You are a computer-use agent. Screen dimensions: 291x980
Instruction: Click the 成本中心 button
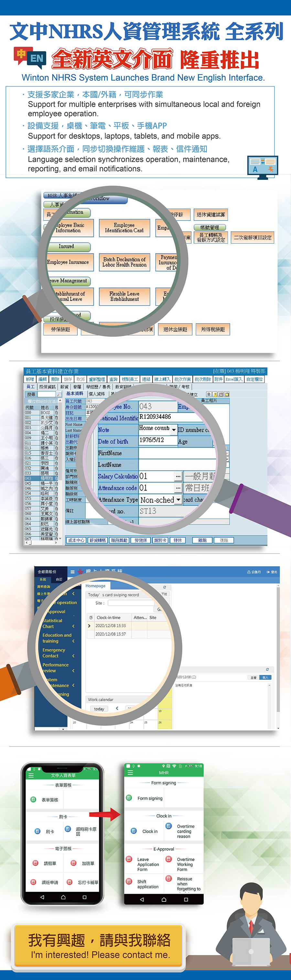76,540
